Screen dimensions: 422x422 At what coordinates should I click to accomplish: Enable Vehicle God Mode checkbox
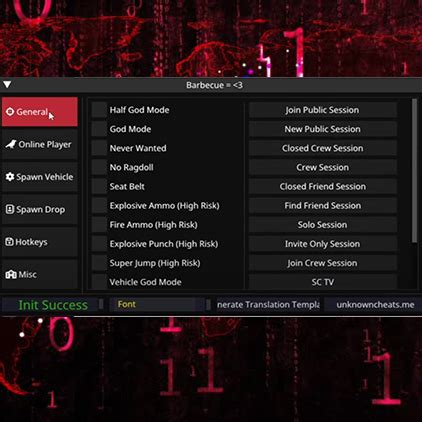point(99,282)
